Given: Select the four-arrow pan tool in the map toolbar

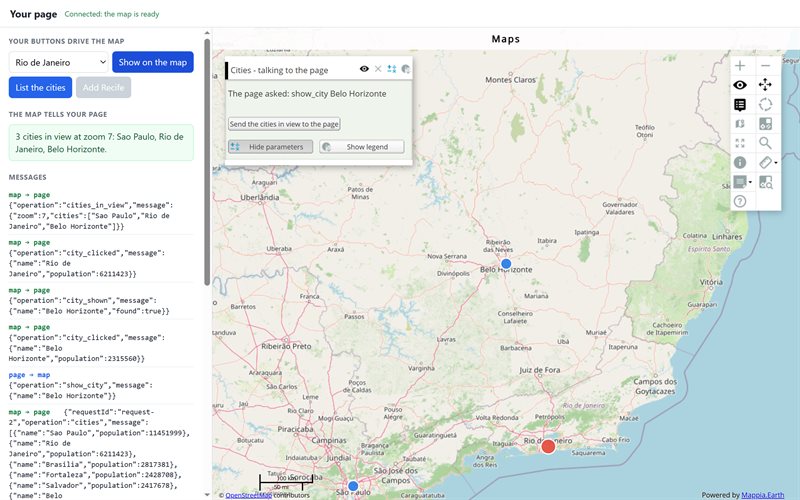Looking at the screenshot, I should pos(765,85).
